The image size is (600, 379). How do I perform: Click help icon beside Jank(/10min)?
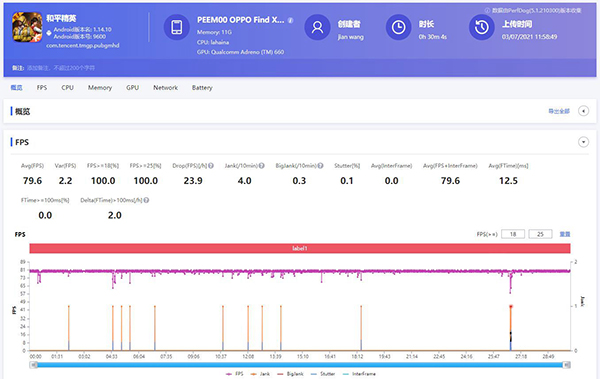[x=262, y=166]
